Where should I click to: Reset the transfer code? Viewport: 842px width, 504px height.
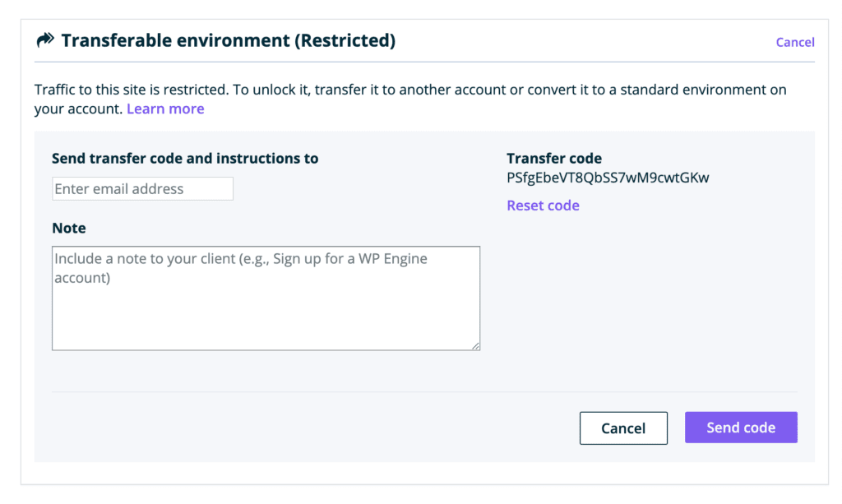coord(543,206)
